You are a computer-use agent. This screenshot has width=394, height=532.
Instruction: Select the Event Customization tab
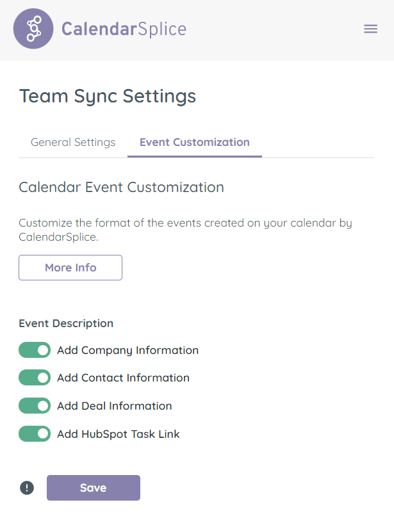pyautogui.click(x=194, y=142)
